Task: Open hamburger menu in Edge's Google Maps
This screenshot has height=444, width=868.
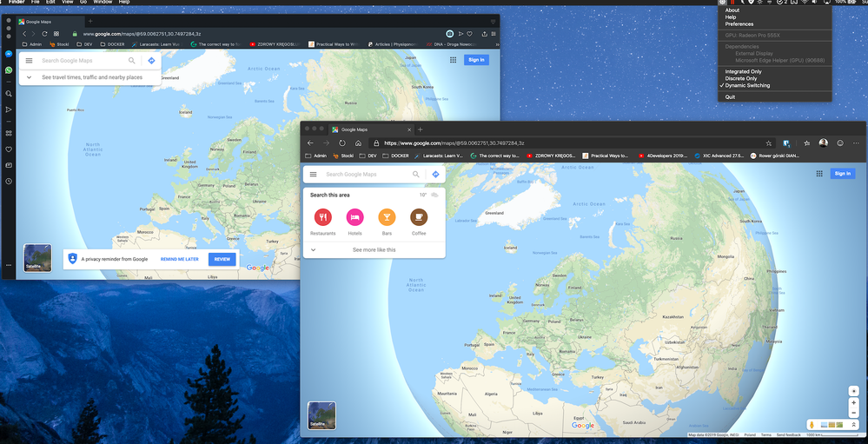Action: pos(314,175)
